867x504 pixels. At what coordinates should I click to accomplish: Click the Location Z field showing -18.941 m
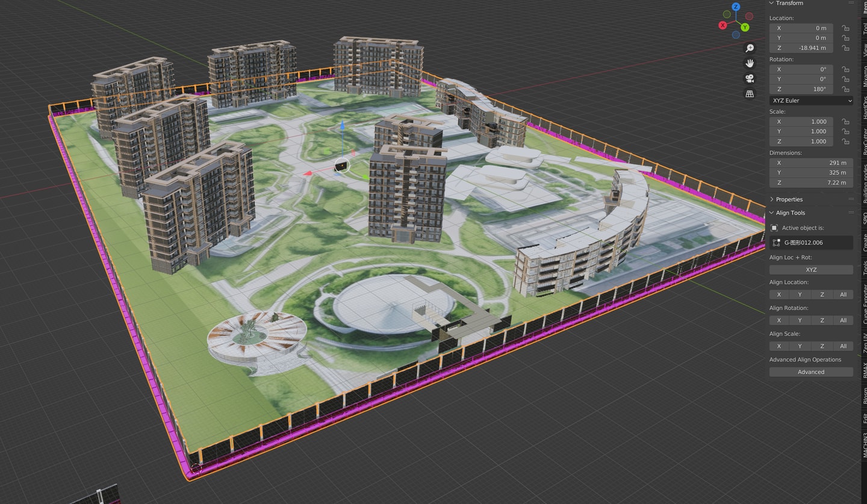pyautogui.click(x=801, y=48)
